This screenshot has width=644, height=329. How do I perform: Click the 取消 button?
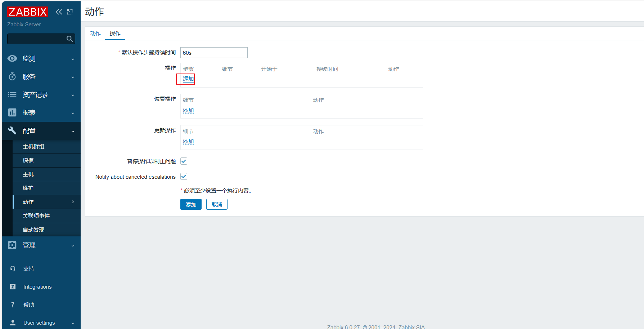point(217,204)
